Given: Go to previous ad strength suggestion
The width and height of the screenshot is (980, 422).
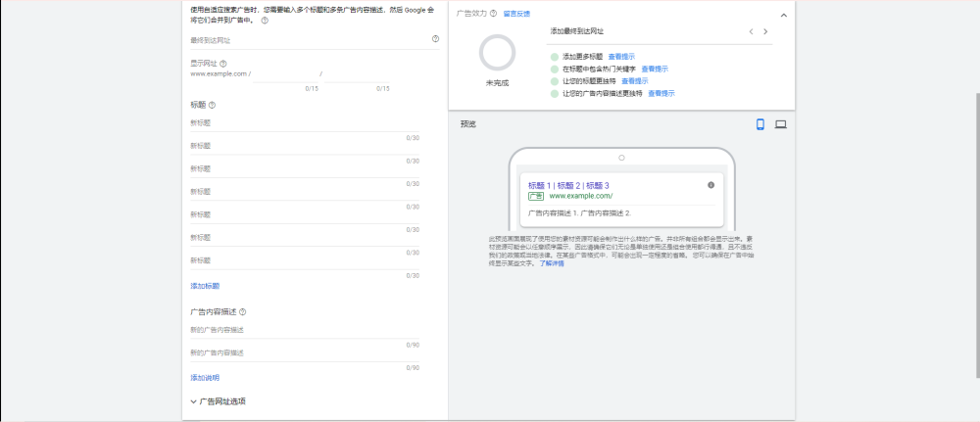Looking at the screenshot, I should 751,32.
